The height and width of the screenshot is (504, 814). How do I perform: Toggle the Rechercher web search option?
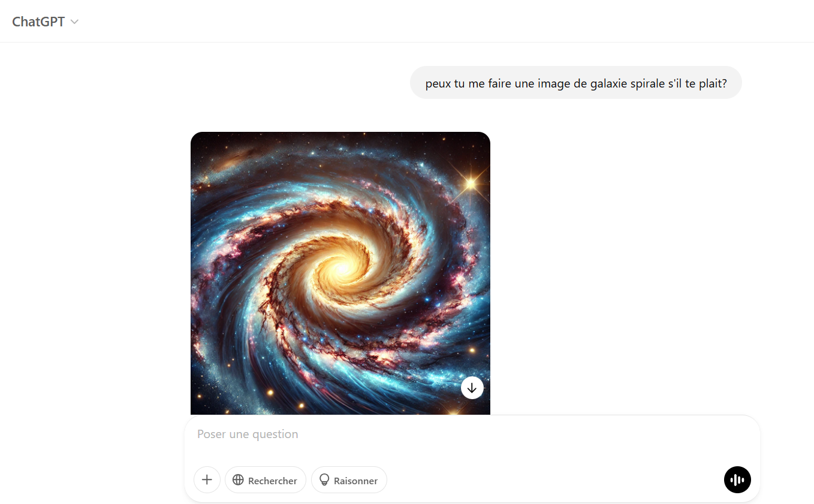(266, 480)
